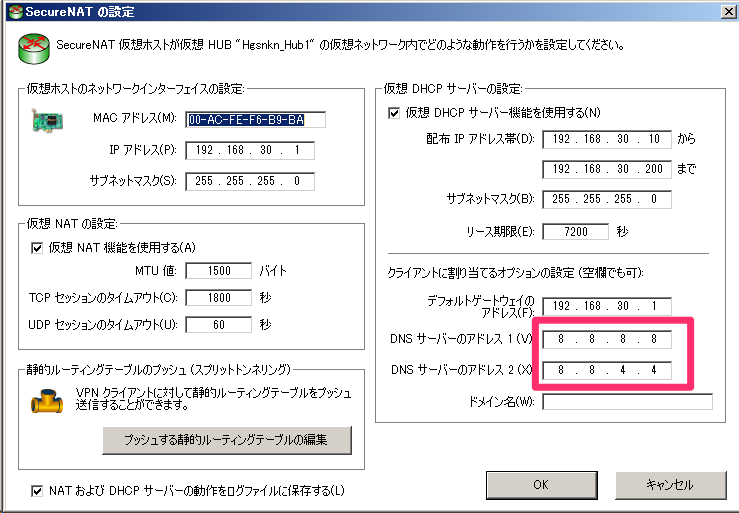Screen dimensions: 739x513
Task: Click the OK button
Action: click(x=542, y=485)
